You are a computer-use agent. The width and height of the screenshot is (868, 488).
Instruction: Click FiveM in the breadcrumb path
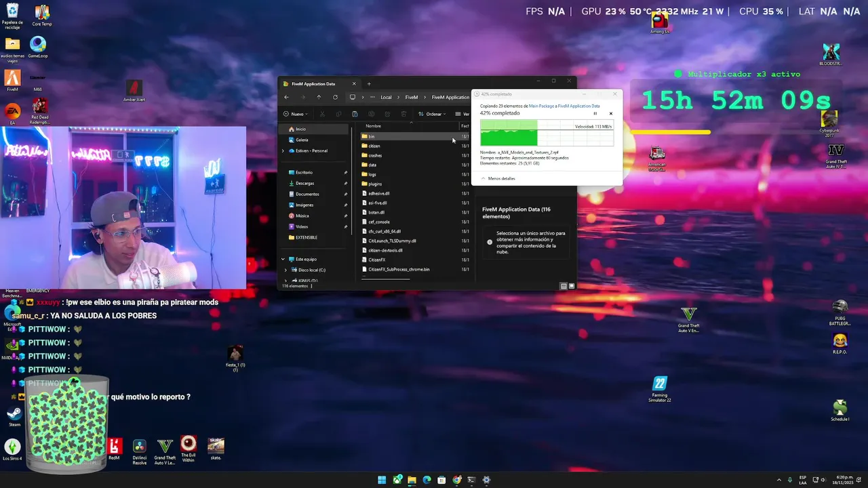tap(412, 97)
